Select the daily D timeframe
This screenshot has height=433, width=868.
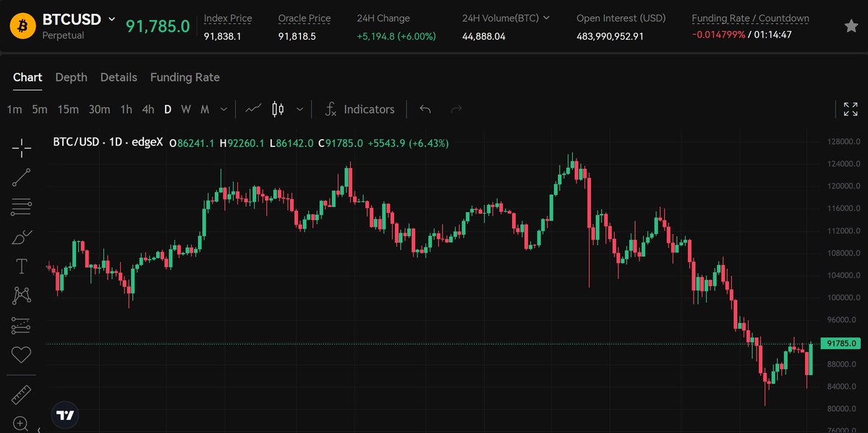coord(168,109)
